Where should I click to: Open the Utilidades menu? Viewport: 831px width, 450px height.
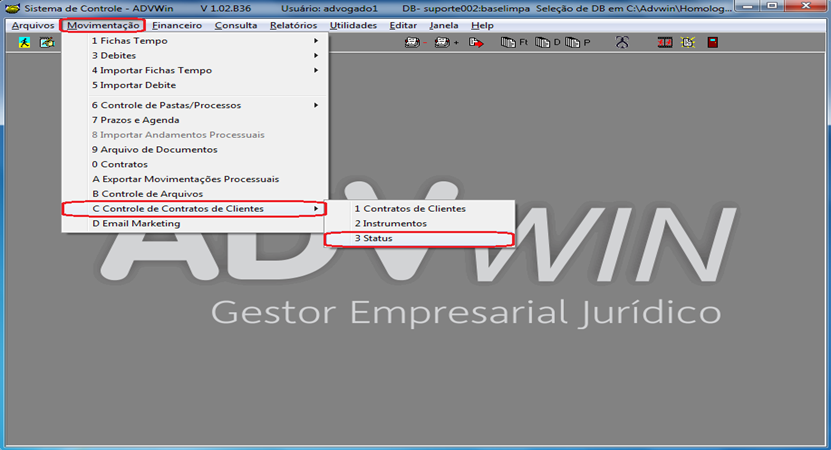tap(353, 25)
